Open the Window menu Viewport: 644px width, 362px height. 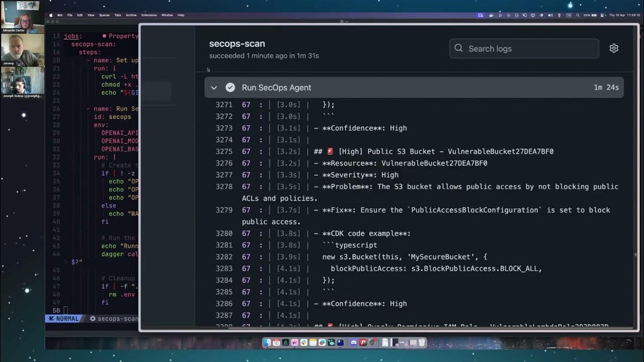(x=167, y=15)
